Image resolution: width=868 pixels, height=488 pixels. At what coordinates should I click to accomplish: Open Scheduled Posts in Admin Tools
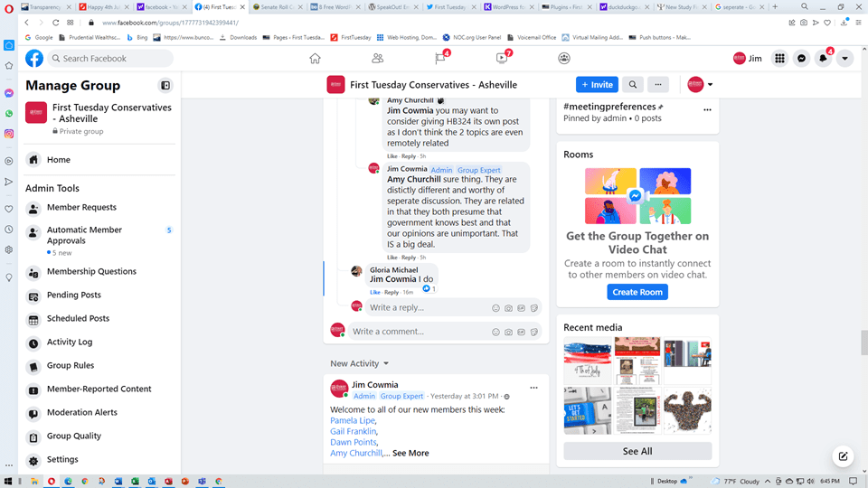78,319
